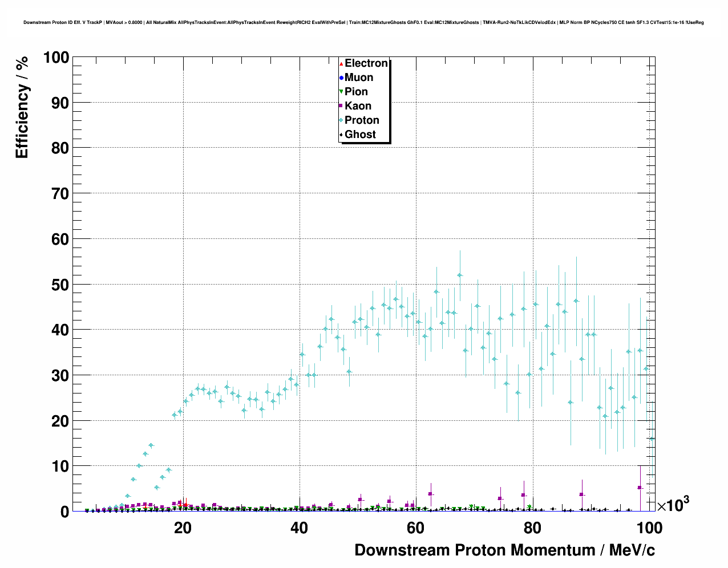Click the Muon legend label
Image resolution: width=728 pixels, height=568 pixels.
[359, 78]
